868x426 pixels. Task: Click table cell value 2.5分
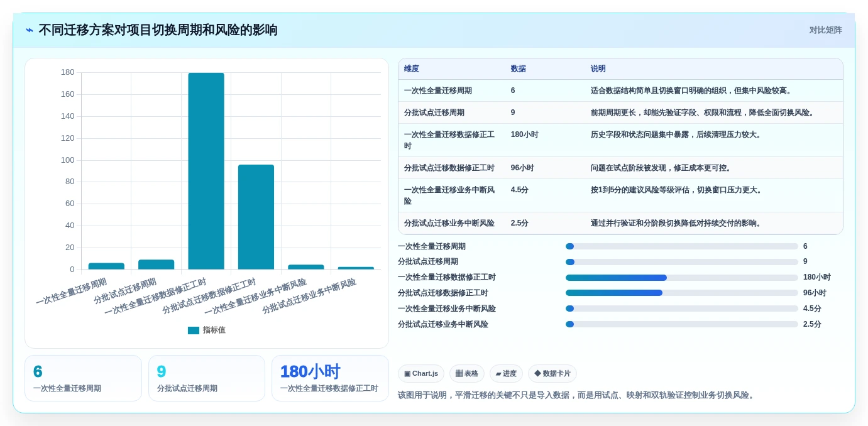point(520,224)
